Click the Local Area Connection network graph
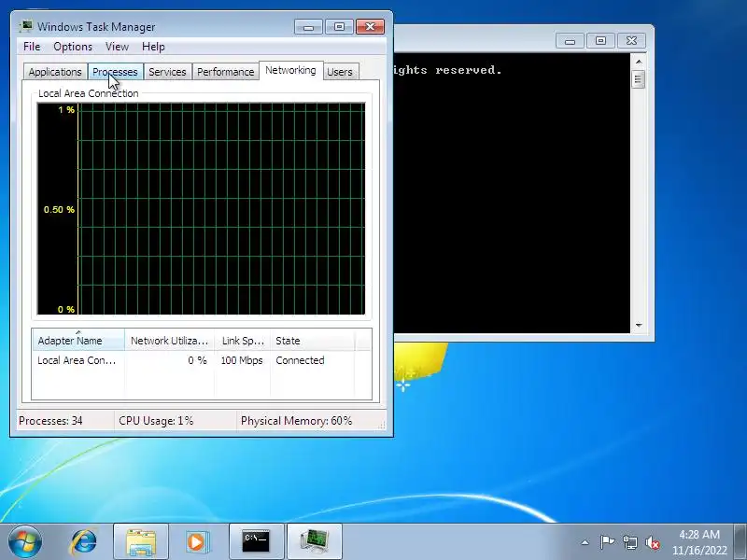 pyautogui.click(x=201, y=208)
